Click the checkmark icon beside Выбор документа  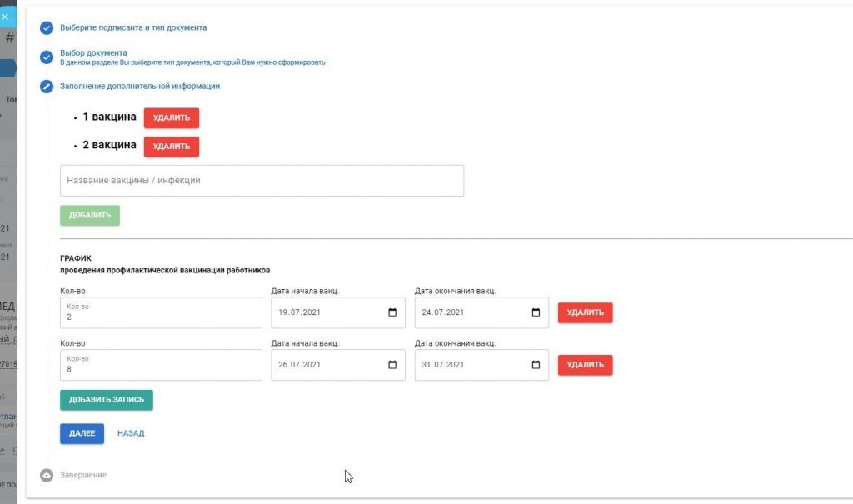(x=47, y=57)
